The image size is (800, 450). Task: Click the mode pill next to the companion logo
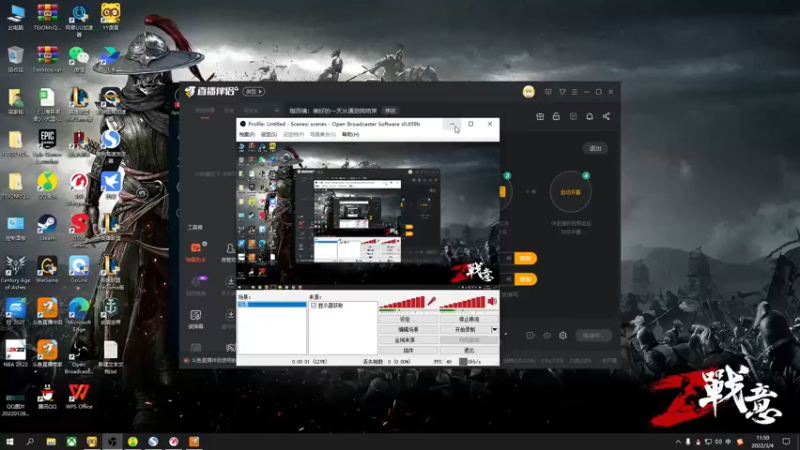254,92
